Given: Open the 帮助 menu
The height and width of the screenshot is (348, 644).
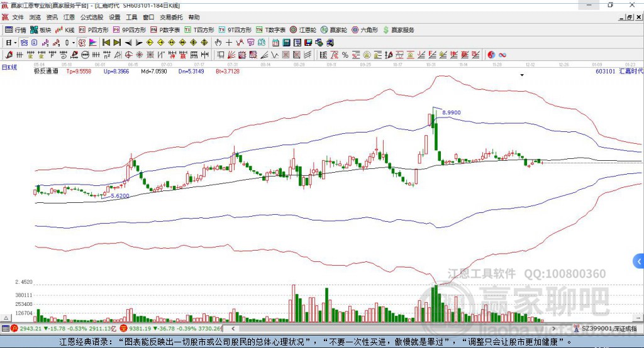Looking at the screenshot, I should point(194,17).
